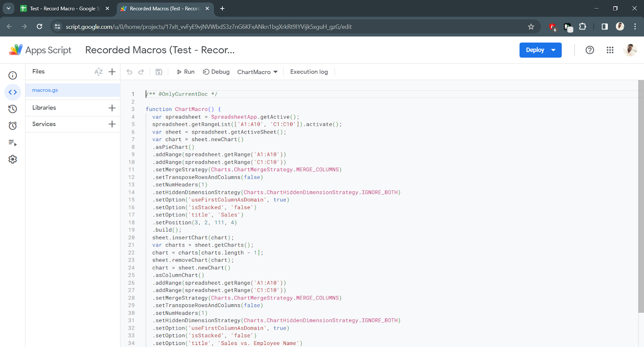Image resolution: width=644 pixels, height=347 pixels.
Task: Bookmark this page with star icon
Action: point(531,27)
